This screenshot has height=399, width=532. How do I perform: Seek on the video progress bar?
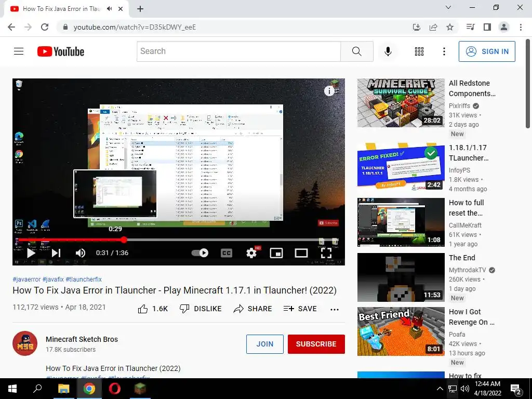click(179, 240)
